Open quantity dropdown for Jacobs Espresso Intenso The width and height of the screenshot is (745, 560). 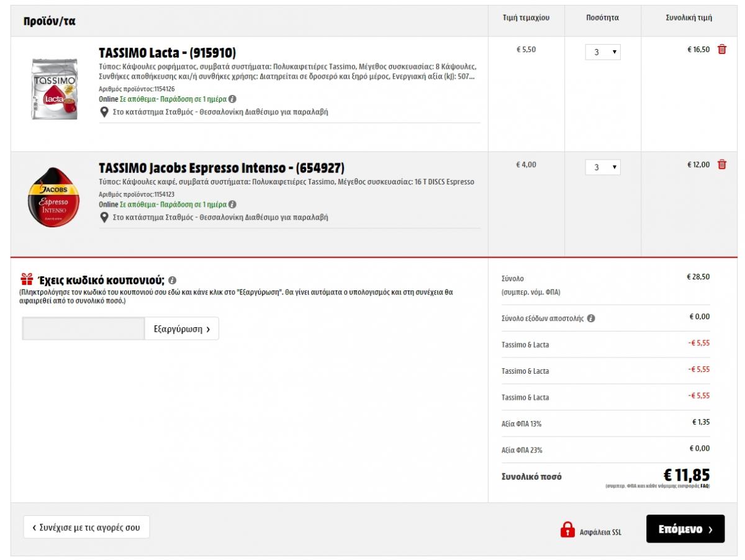pos(603,167)
